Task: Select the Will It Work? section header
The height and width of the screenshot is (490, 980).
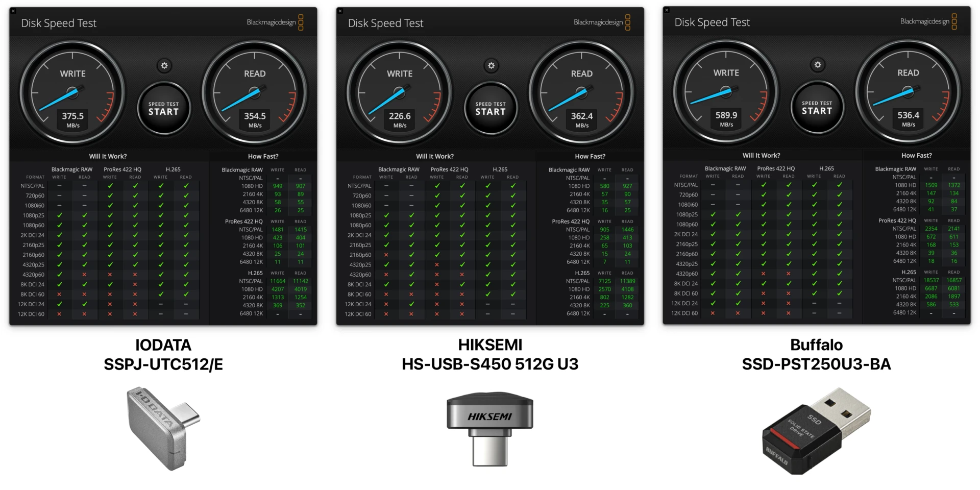Action: [108, 156]
